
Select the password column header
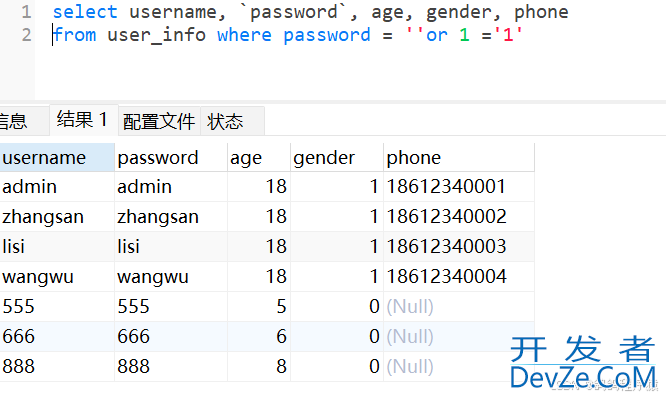click(171, 158)
